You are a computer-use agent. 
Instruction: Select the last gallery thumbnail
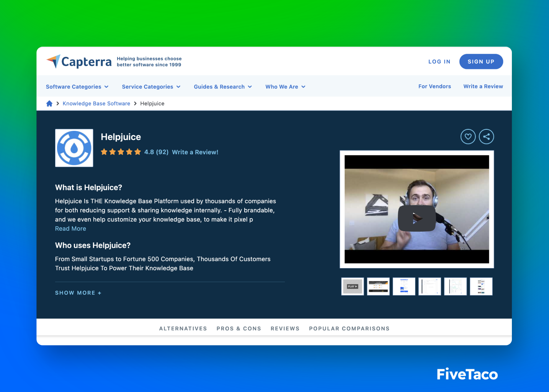(x=481, y=286)
